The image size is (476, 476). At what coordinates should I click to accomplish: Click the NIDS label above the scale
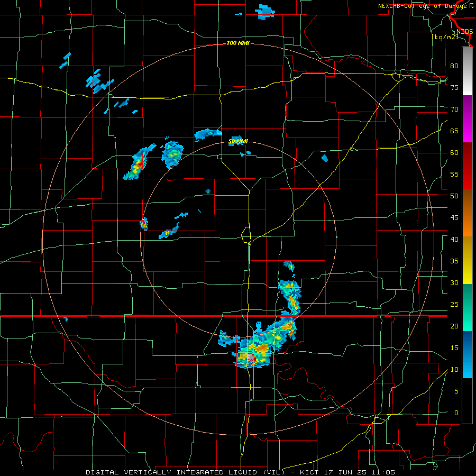(x=464, y=32)
